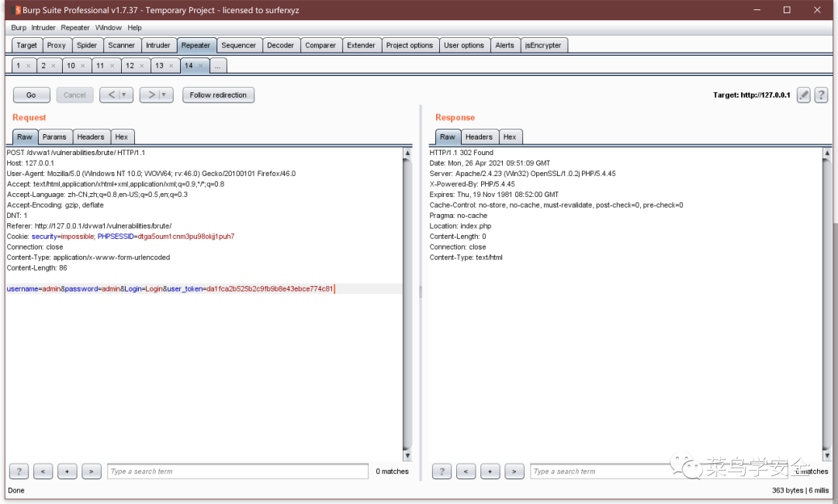Screen dimensions: 838x504
Task: Switch to the Target tool tab
Action: (x=26, y=46)
